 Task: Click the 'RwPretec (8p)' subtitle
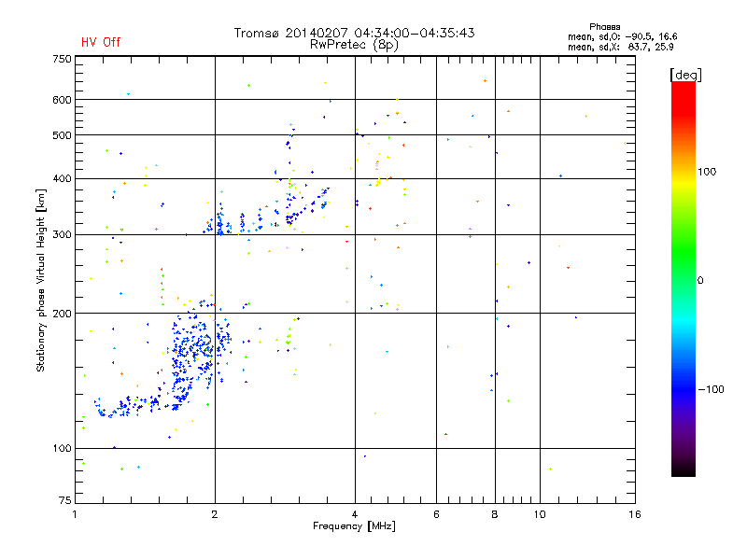(x=354, y=45)
